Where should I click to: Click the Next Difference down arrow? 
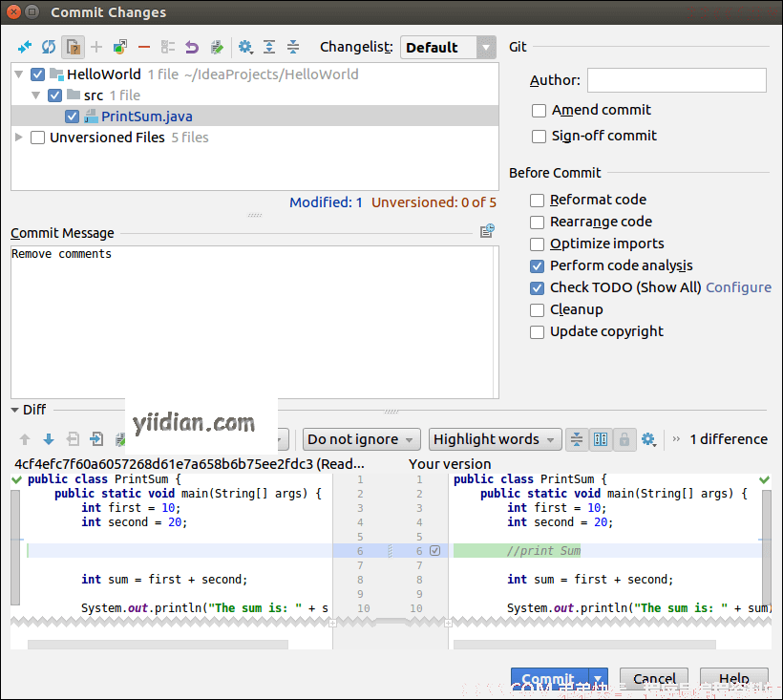[x=49, y=439]
